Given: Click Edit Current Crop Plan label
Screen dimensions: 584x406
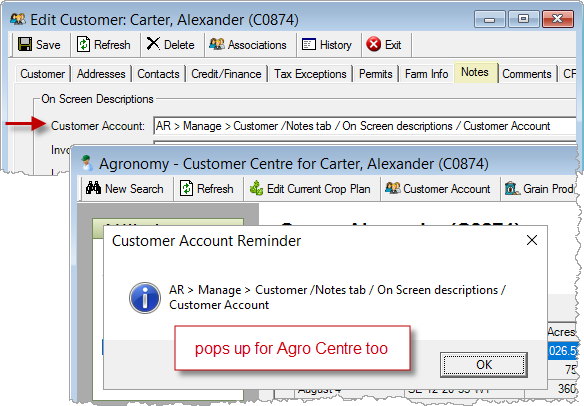Looking at the screenshot, I should point(318,189).
